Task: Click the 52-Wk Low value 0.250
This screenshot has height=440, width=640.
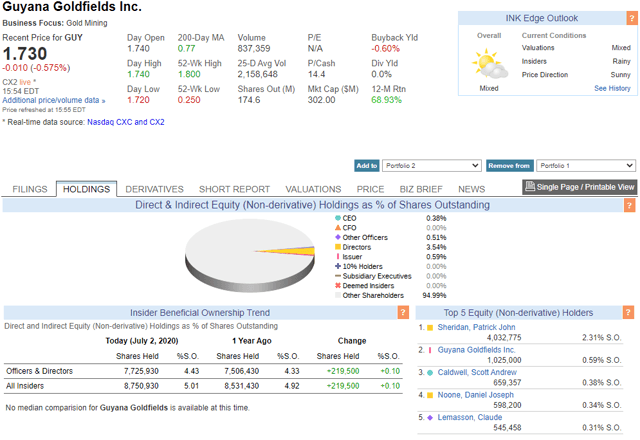Action: click(189, 100)
